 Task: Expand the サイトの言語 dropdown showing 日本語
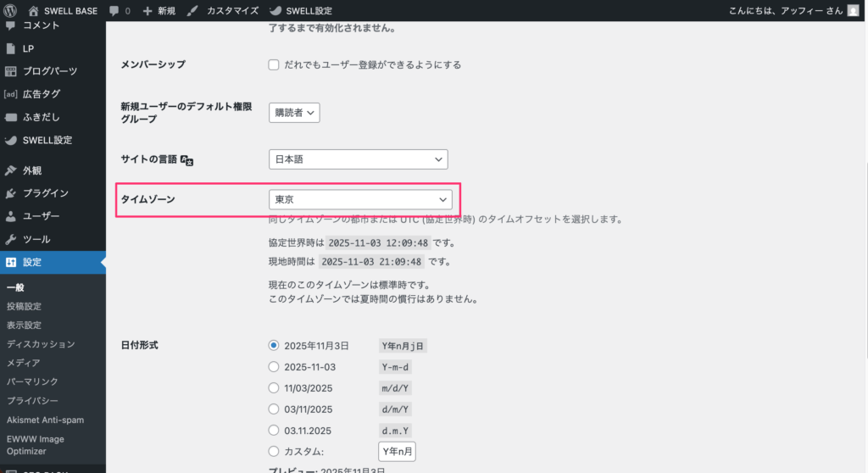pyautogui.click(x=357, y=159)
